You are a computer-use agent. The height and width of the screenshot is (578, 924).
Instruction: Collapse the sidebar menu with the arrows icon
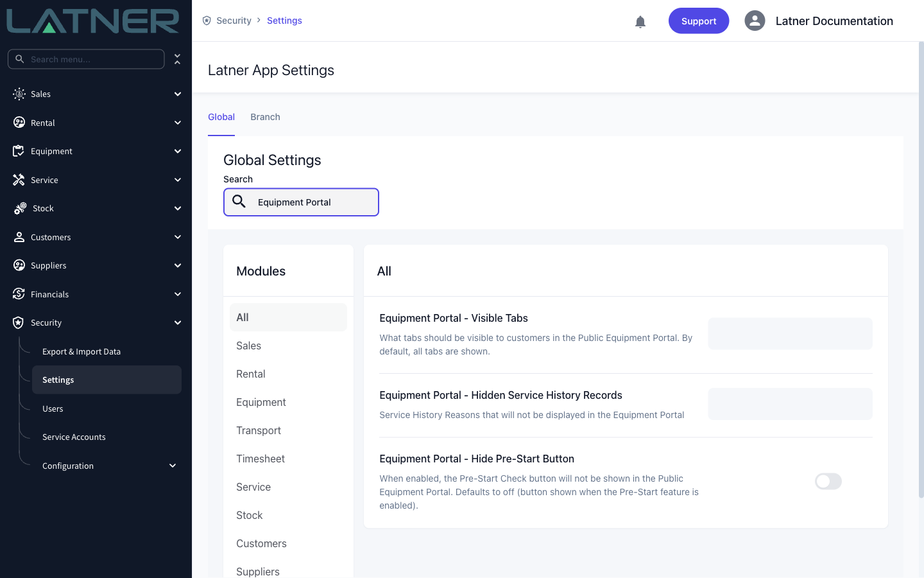click(x=178, y=59)
